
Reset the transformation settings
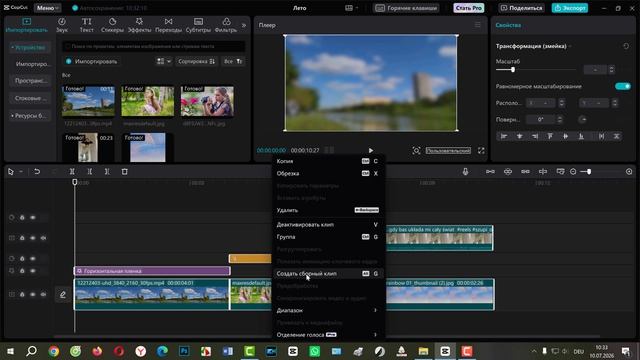pyautogui.click(x=626, y=46)
